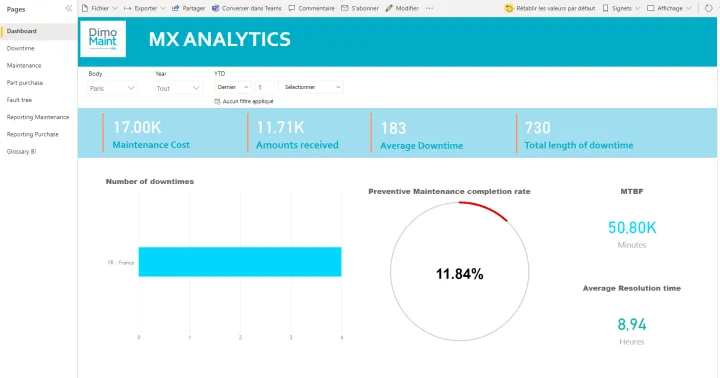Open the more options ellipsis in toolbar
Image resolution: width=720 pixels, height=378 pixels.
(x=429, y=8)
